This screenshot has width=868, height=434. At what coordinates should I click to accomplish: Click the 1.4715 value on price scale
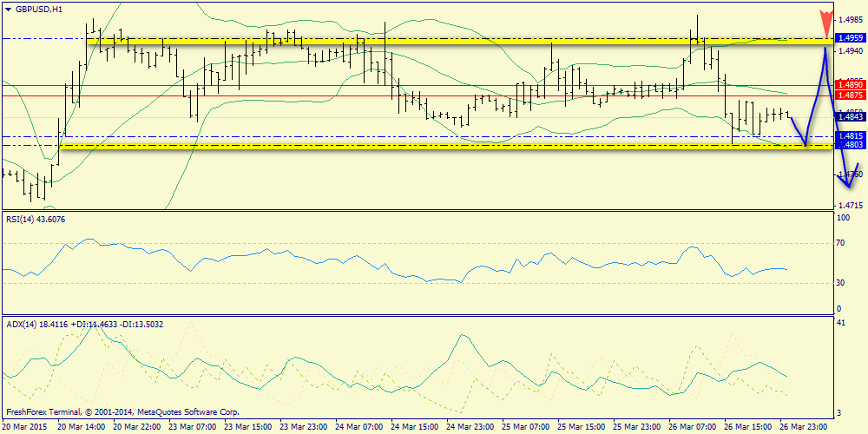(850, 206)
